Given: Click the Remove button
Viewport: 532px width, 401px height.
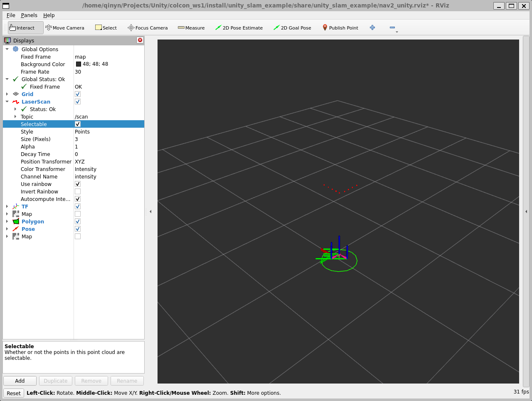Looking at the screenshot, I should pyautogui.click(x=91, y=381).
